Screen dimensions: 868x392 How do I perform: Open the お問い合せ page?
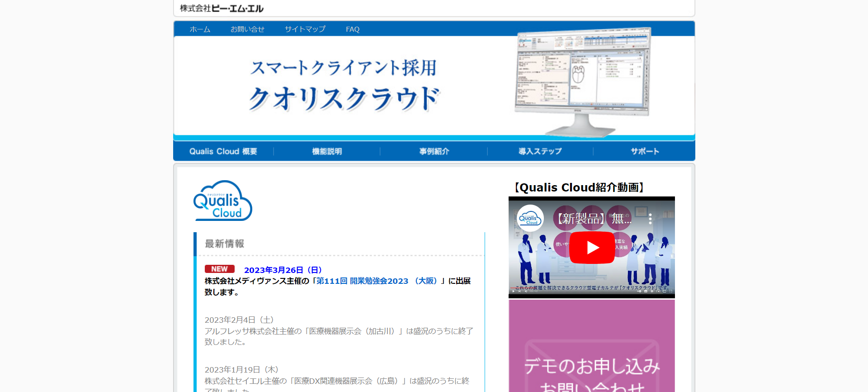coord(247,29)
